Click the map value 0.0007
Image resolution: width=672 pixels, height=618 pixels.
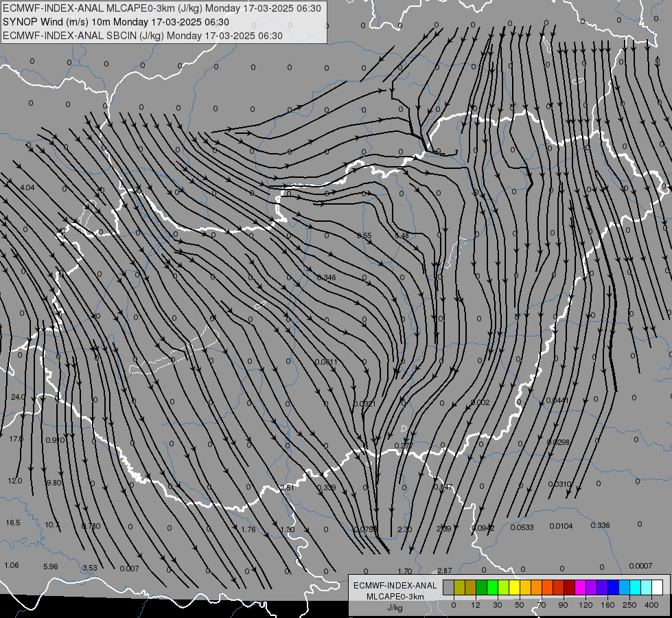[x=640, y=566]
